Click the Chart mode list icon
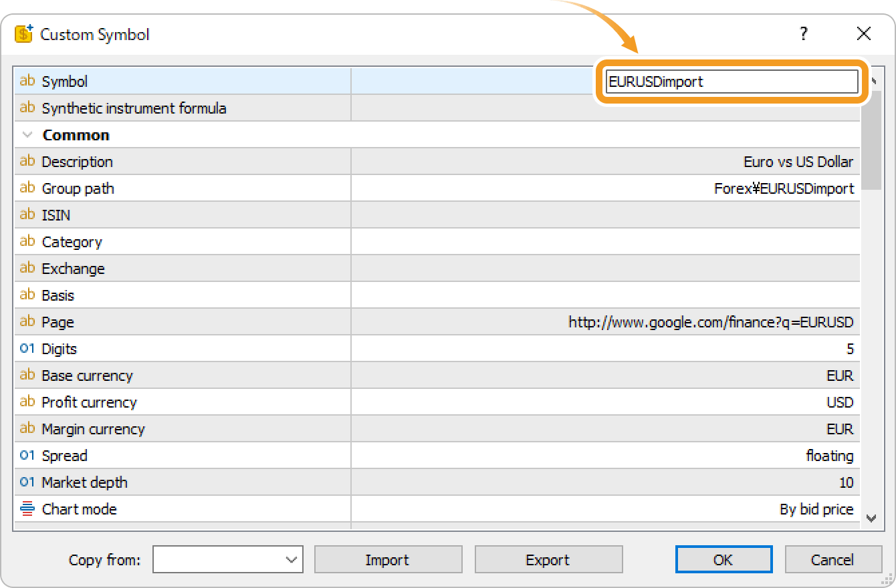The width and height of the screenshot is (896, 588). (x=27, y=509)
